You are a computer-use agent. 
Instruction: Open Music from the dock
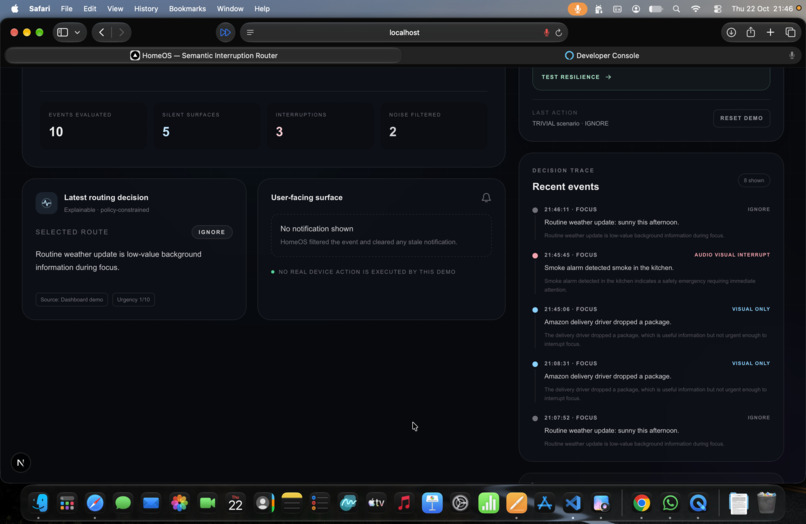pos(404,503)
